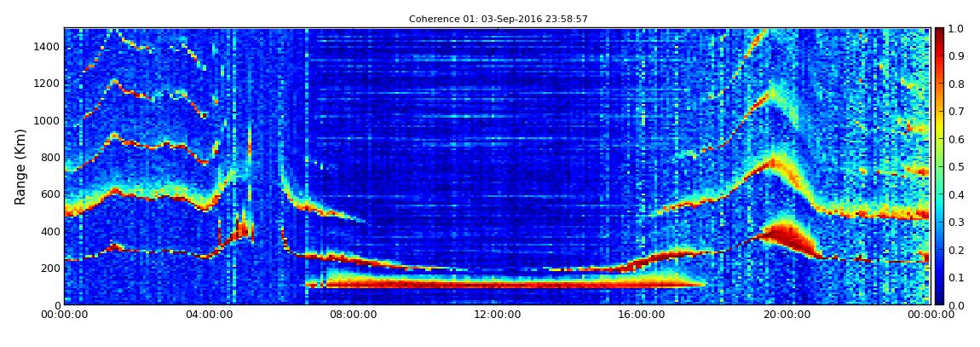The image size is (980, 347).
Task: Click the '0.6' colorbar label
Action: pos(956,140)
